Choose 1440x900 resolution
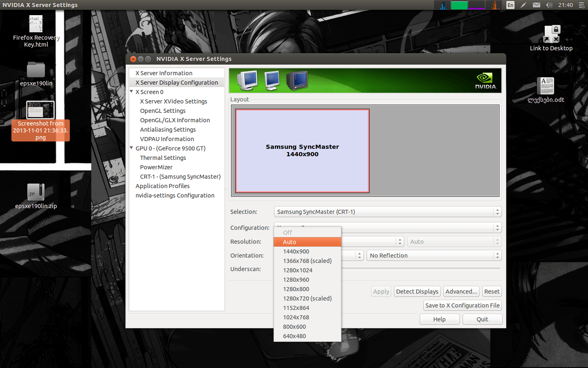This screenshot has height=368, width=588. (x=307, y=251)
